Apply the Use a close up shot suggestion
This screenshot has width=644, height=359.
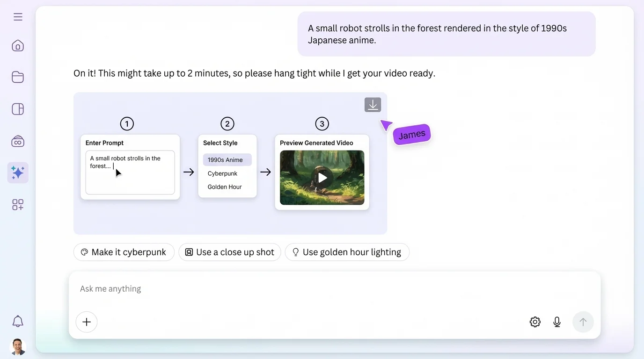(x=229, y=252)
